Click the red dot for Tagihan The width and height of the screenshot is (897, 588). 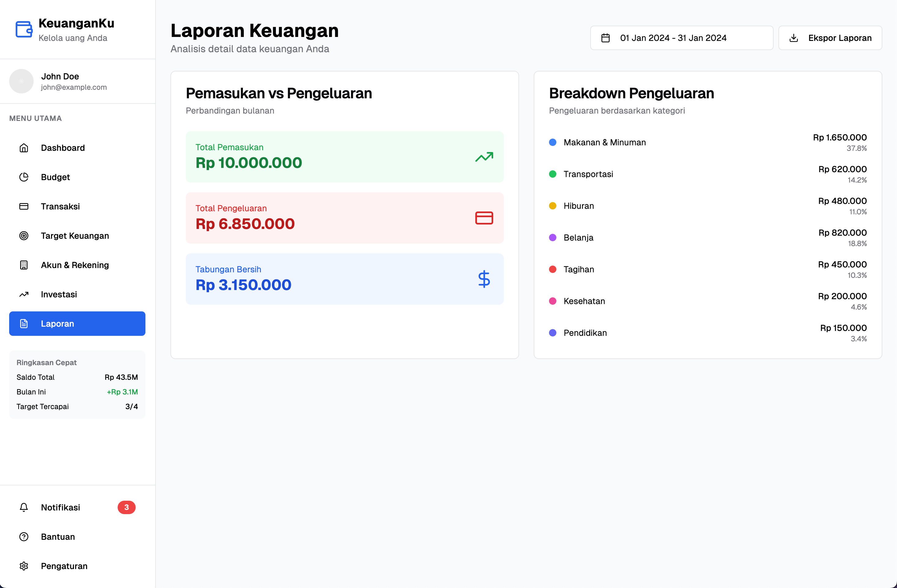[552, 269]
